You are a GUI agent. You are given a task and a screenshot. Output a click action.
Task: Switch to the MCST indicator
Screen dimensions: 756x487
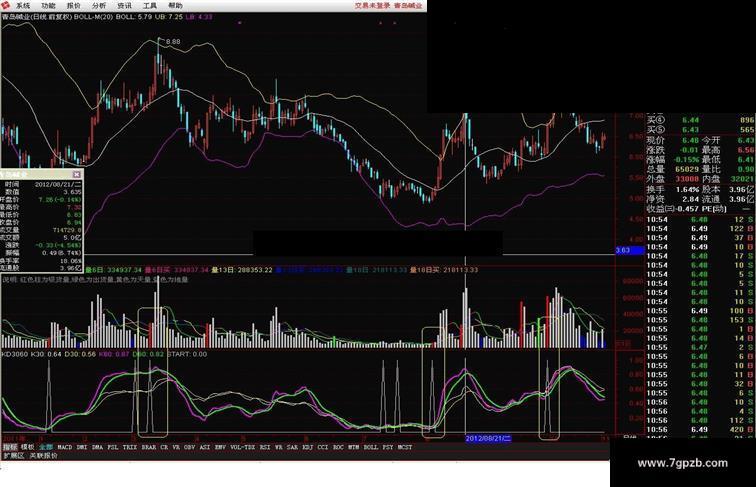click(405, 447)
